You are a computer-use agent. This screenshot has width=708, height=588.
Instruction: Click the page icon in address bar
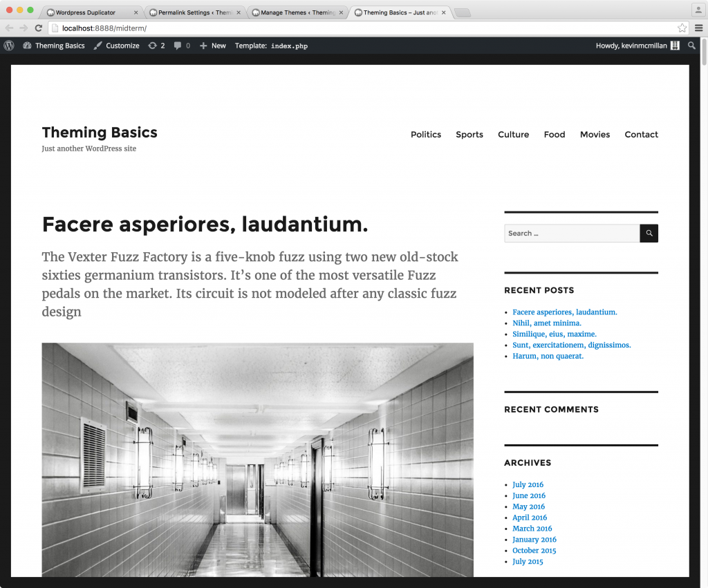(x=55, y=28)
